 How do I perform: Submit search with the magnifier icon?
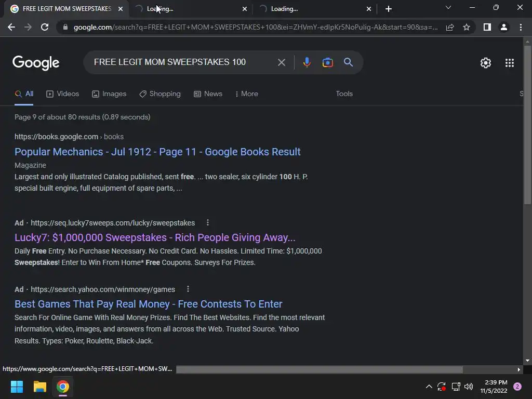click(348, 62)
